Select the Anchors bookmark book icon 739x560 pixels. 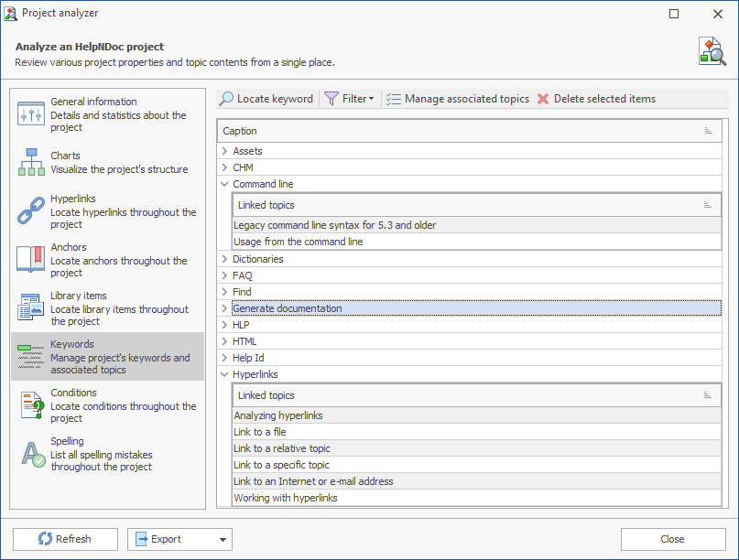[31, 259]
